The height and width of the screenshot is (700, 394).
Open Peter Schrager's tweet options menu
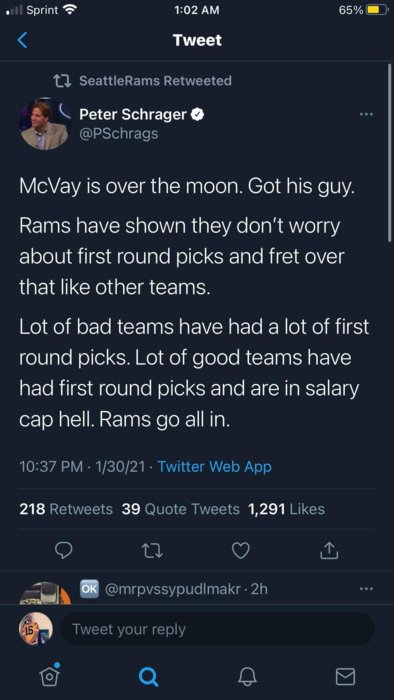pos(365,115)
